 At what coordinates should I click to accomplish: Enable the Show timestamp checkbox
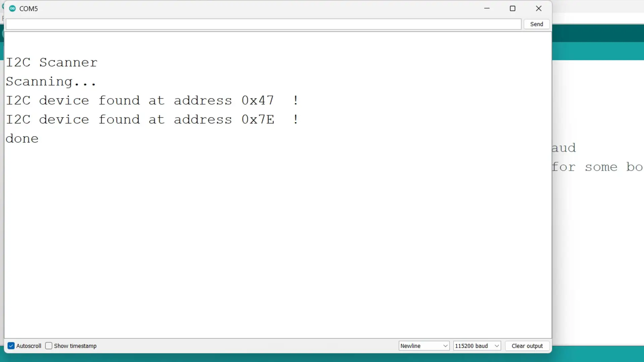[49, 346]
